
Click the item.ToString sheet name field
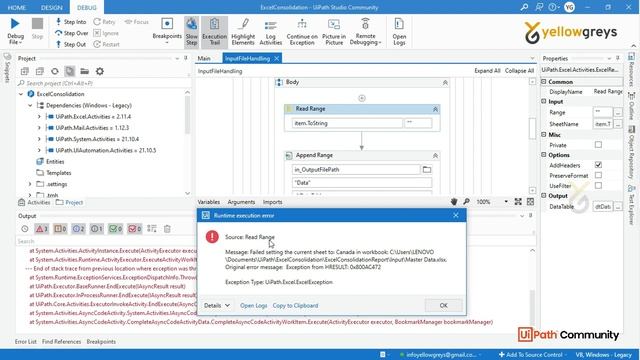347,123
